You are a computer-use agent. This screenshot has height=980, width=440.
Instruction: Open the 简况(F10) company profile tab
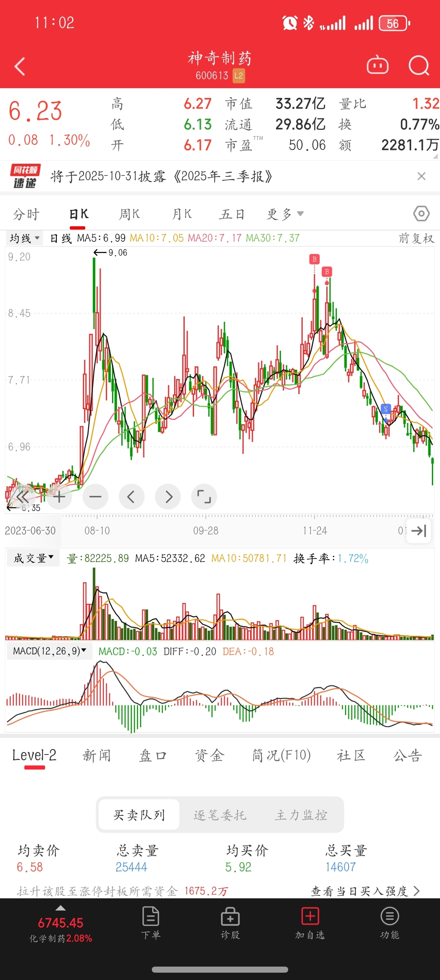coord(281,755)
